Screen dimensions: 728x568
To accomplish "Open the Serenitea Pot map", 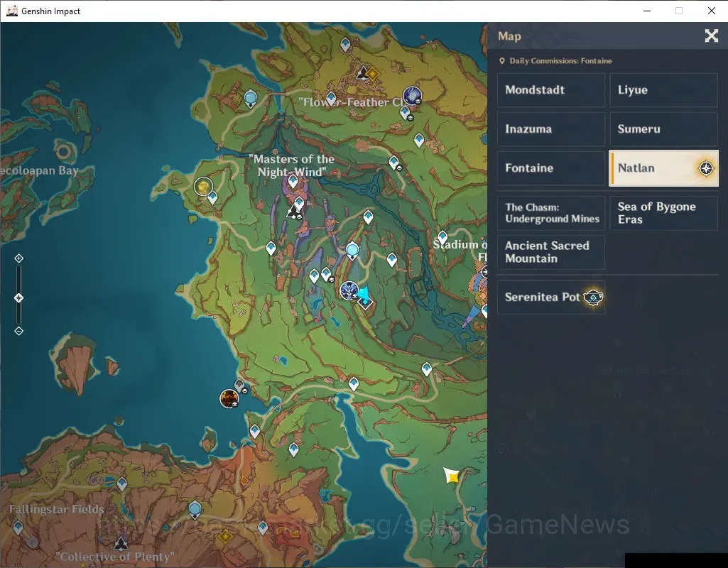I will 551,297.
